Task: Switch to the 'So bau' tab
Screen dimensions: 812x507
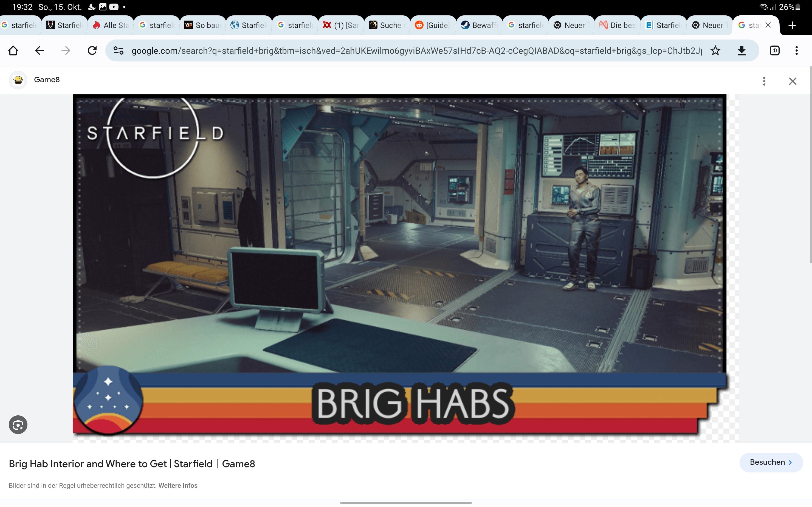Action: 203,25
